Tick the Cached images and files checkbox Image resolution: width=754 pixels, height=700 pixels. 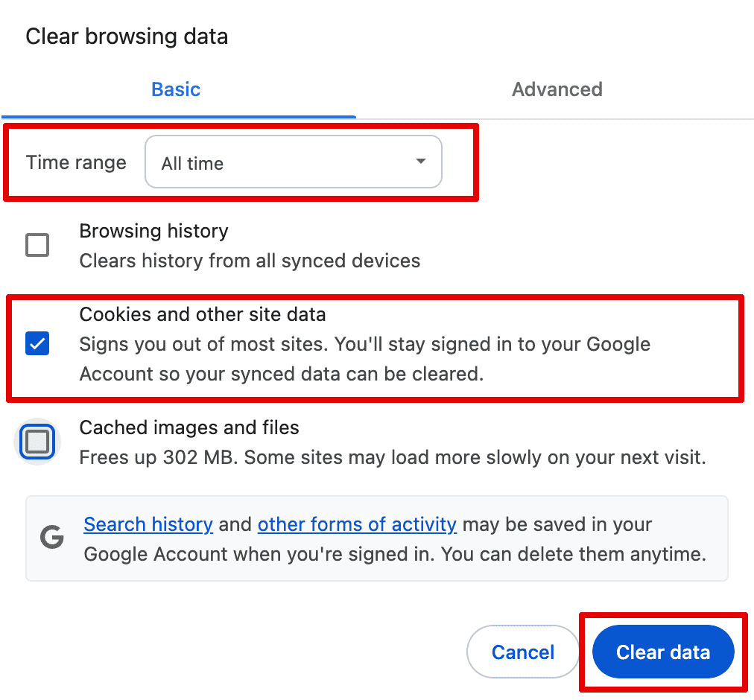[37, 442]
